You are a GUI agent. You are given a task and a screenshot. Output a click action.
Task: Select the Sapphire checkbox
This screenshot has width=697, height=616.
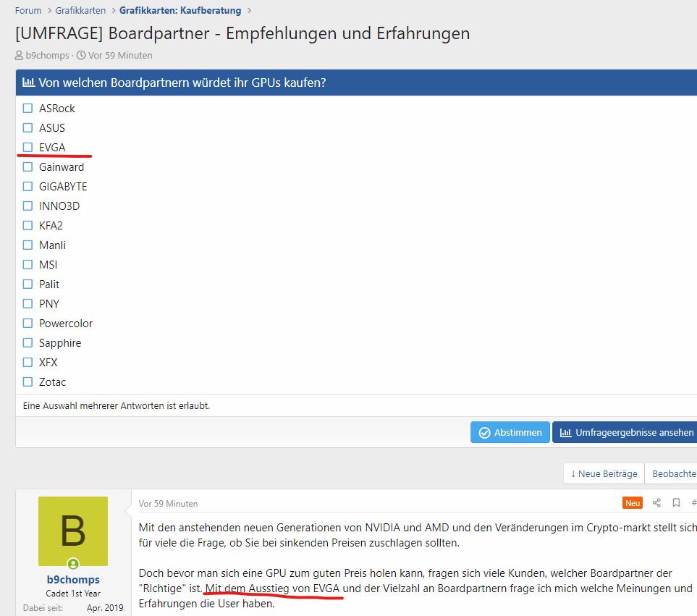coord(28,343)
